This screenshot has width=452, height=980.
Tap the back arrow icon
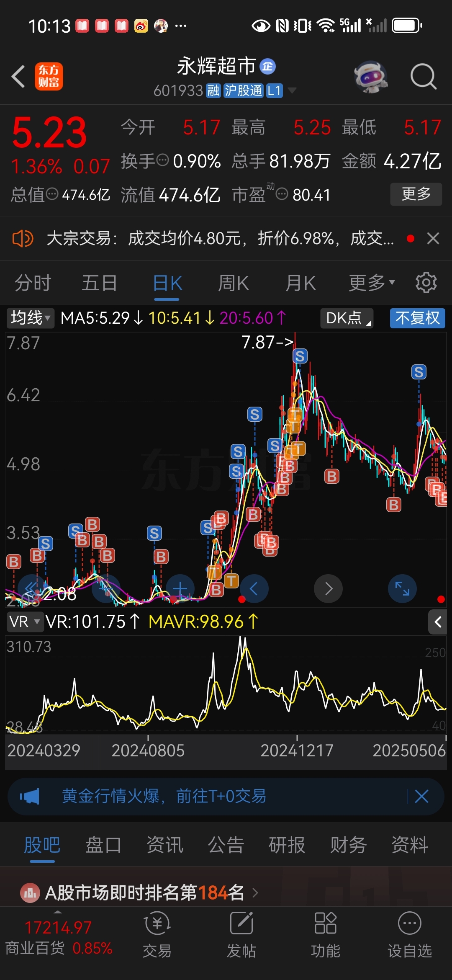pyautogui.click(x=18, y=76)
